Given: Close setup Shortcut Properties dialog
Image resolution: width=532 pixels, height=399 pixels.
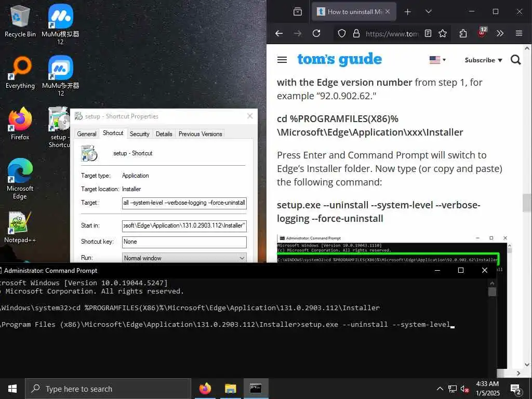Looking at the screenshot, I should [250, 116].
